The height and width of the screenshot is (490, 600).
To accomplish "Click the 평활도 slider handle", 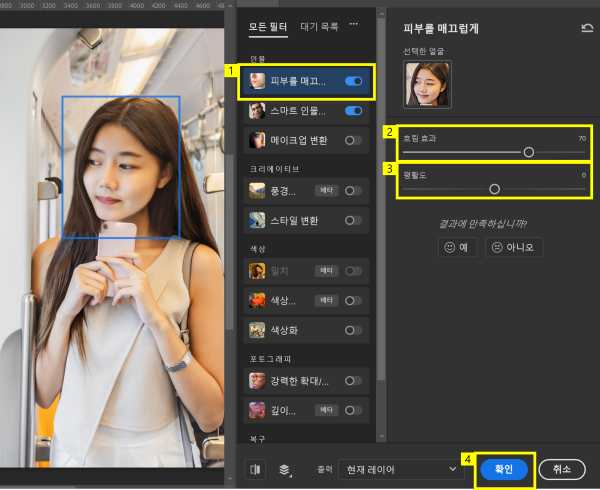I will click(x=494, y=189).
